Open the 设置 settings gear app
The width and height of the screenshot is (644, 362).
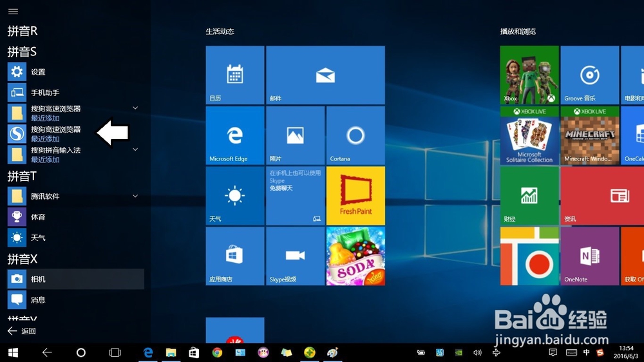75,72
